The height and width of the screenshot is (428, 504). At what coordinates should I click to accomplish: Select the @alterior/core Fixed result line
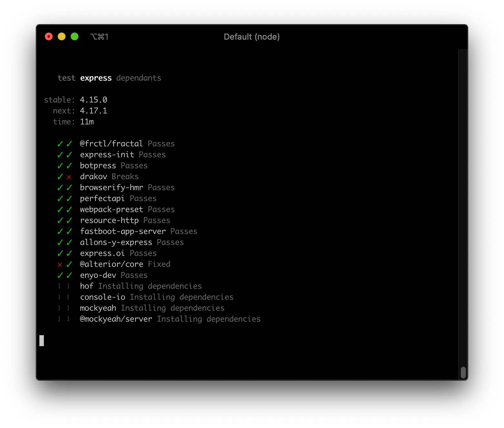(x=125, y=264)
